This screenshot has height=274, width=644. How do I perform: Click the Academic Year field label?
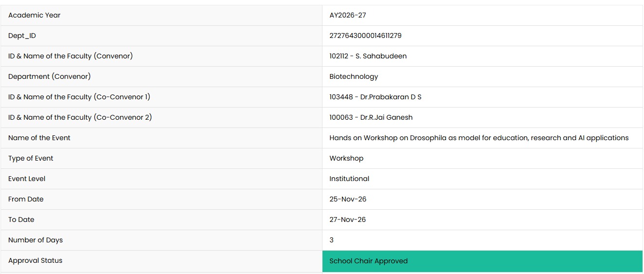[35, 15]
